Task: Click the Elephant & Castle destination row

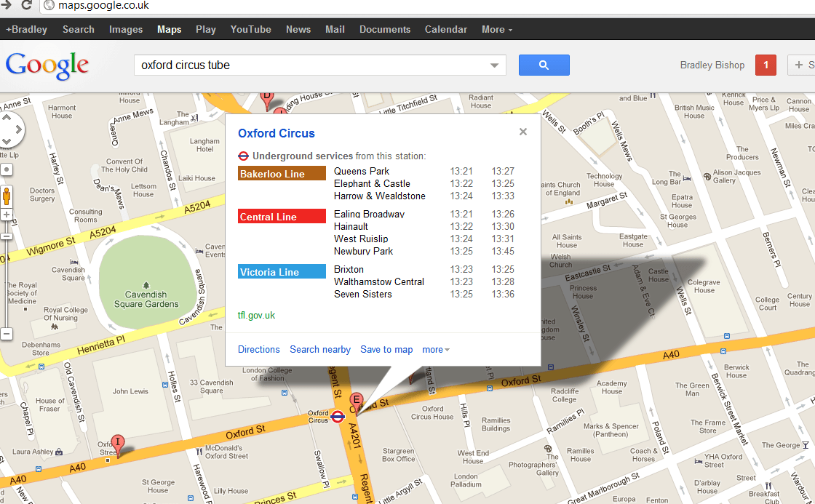Action: click(424, 184)
